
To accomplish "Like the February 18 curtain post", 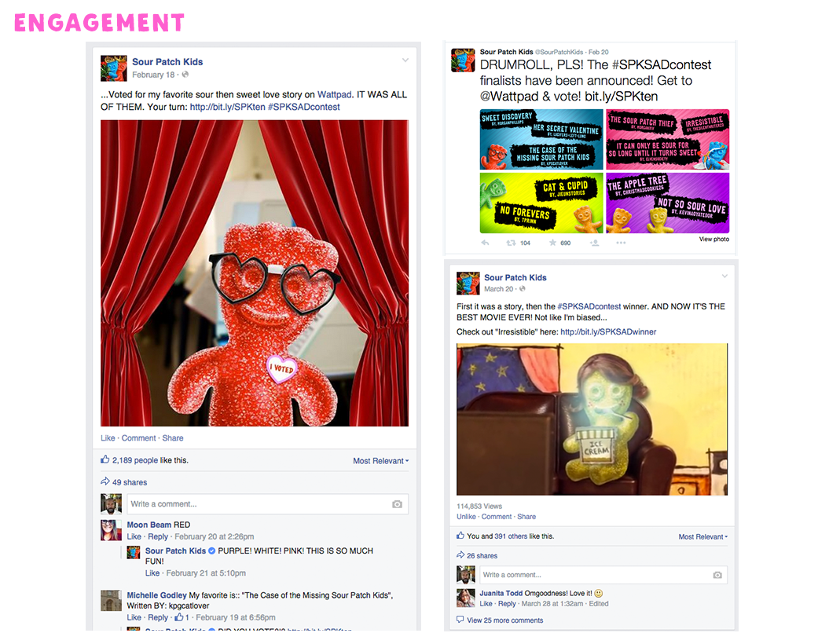I will point(108,438).
